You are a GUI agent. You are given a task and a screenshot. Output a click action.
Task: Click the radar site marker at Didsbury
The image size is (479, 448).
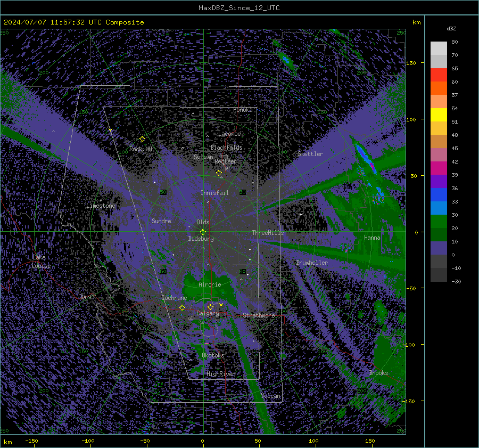click(x=203, y=232)
